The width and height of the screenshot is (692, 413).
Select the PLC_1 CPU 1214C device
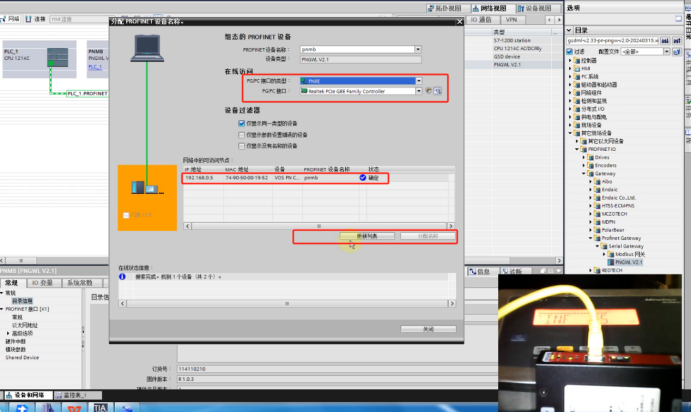(x=39, y=59)
